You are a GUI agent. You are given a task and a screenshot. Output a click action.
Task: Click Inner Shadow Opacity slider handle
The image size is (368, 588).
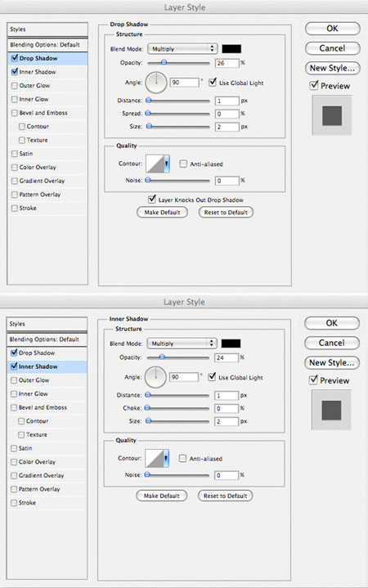[x=162, y=357]
